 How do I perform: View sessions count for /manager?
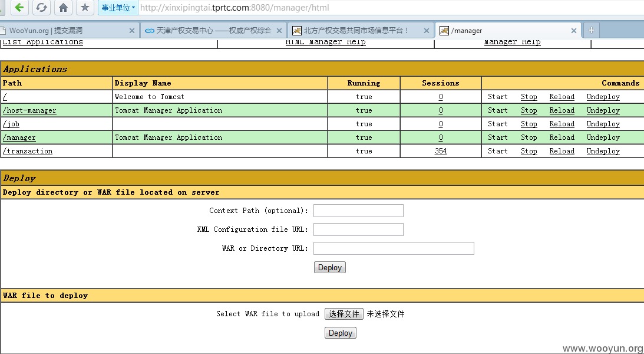pos(441,137)
